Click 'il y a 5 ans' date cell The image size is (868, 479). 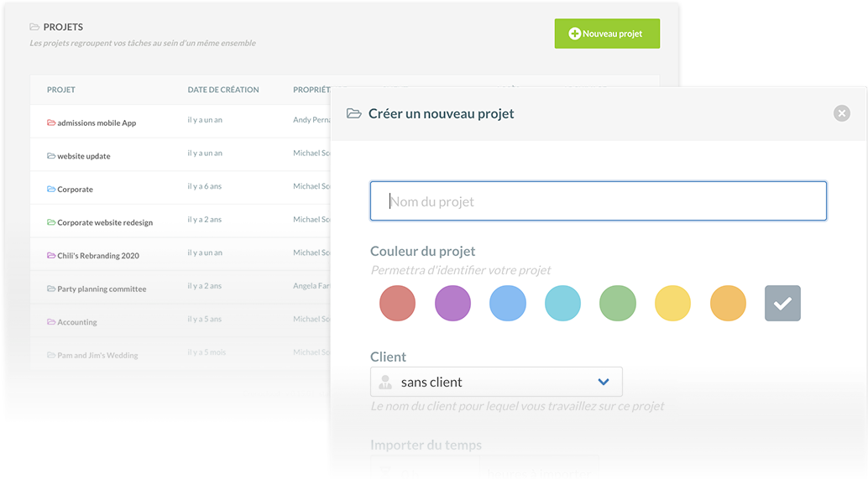(204, 319)
